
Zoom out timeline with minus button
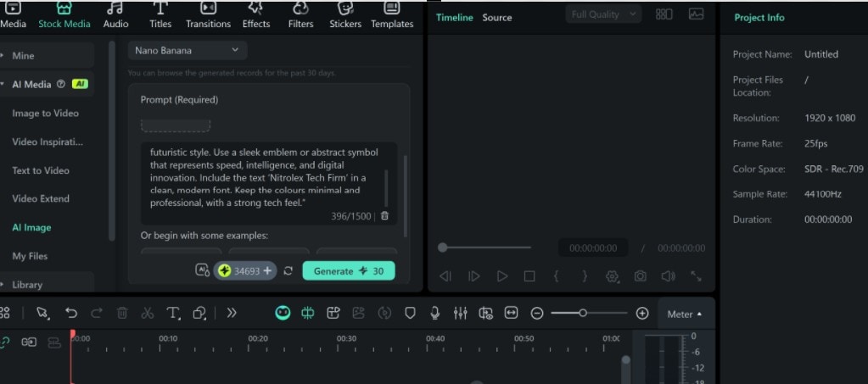(x=537, y=314)
